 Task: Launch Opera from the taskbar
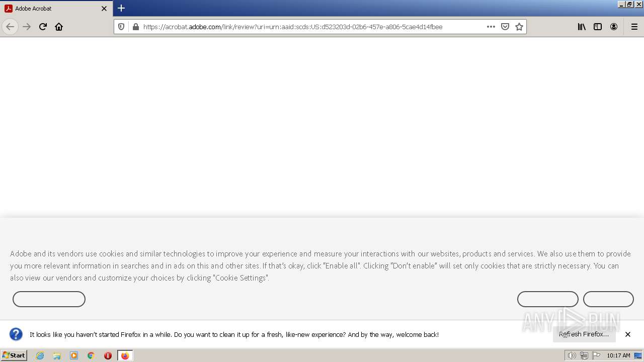[x=108, y=355]
